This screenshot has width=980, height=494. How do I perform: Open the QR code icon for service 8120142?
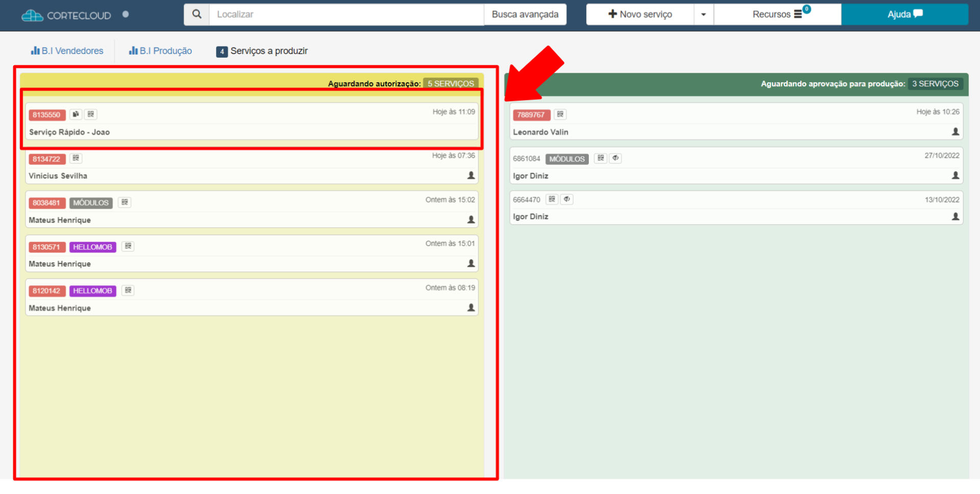[x=128, y=290]
